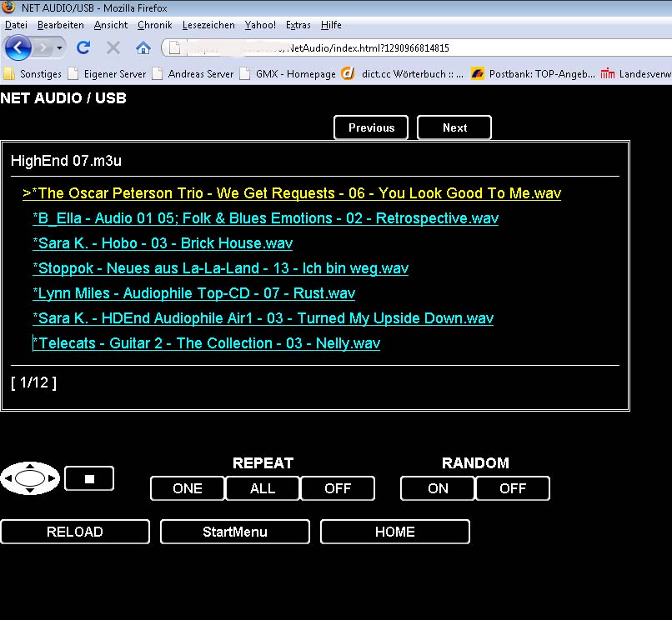This screenshot has width=672, height=620.
Task: Set REPEAT mode to ALL
Action: pyautogui.click(x=263, y=488)
